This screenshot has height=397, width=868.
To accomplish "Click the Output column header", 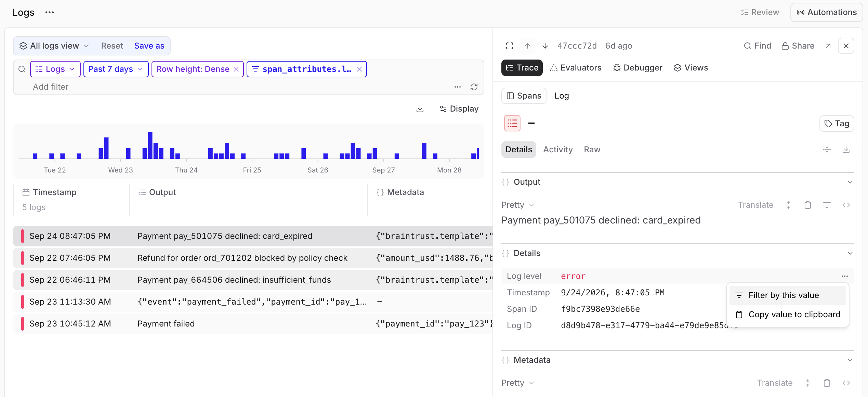I will pyautogui.click(x=157, y=192).
